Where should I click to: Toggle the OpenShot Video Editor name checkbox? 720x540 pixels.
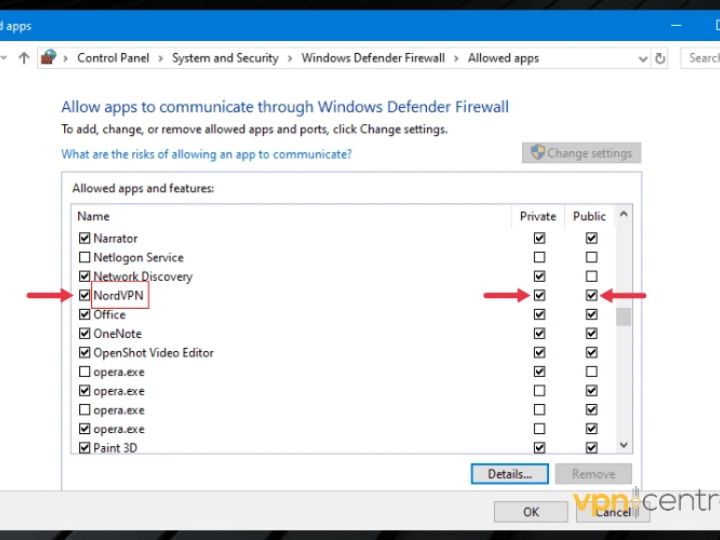pyautogui.click(x=84, y=353)
